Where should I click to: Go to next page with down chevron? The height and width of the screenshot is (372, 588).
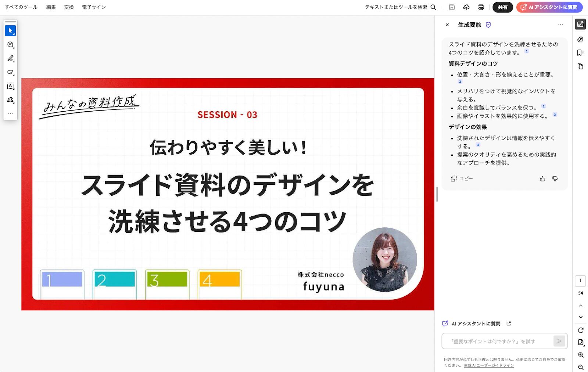pyautogui.click(x=581, y=317)
